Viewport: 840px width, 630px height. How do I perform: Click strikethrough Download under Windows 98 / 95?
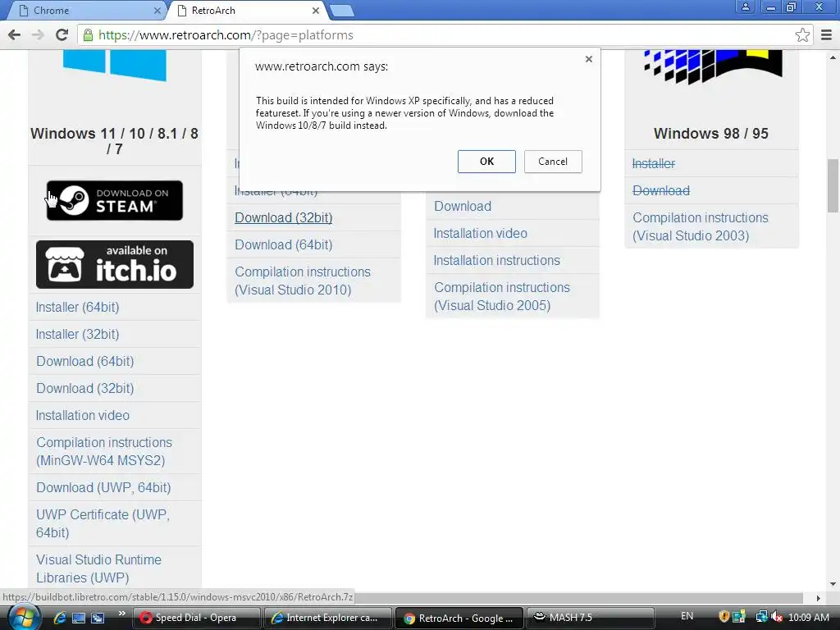pos(661,190)
